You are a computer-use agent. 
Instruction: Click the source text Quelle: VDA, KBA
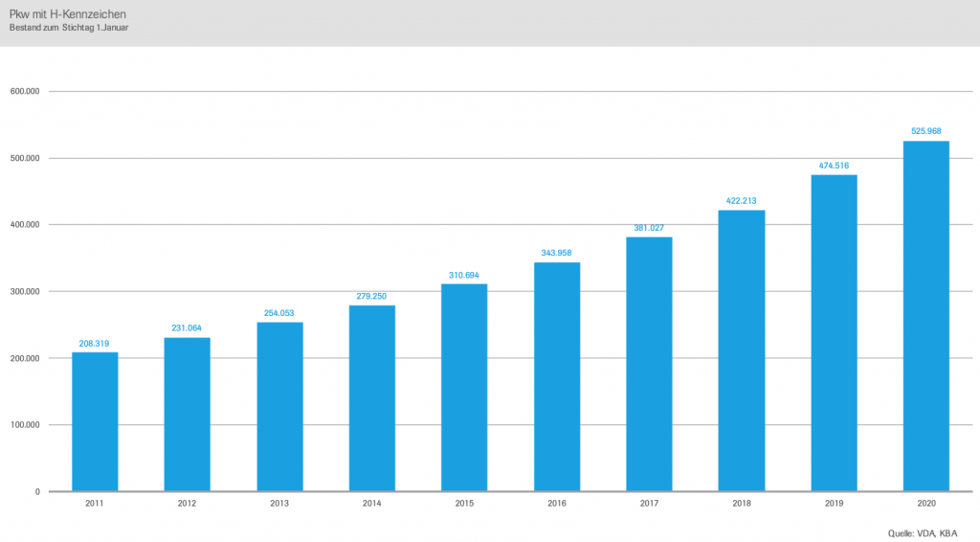(923, 533)
